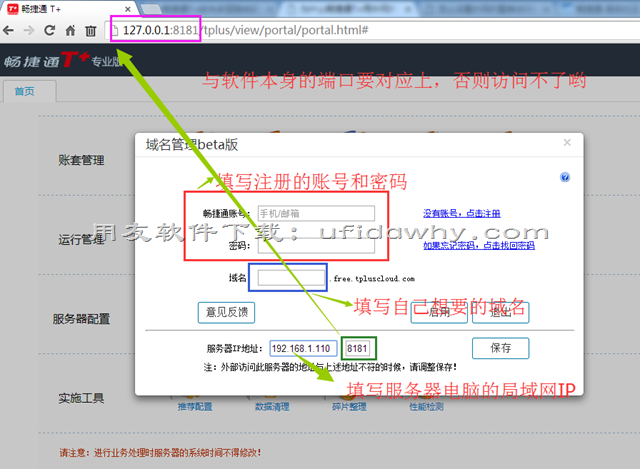Click the 启用 button
The image size is (640, 469).
tap(439, 313)
